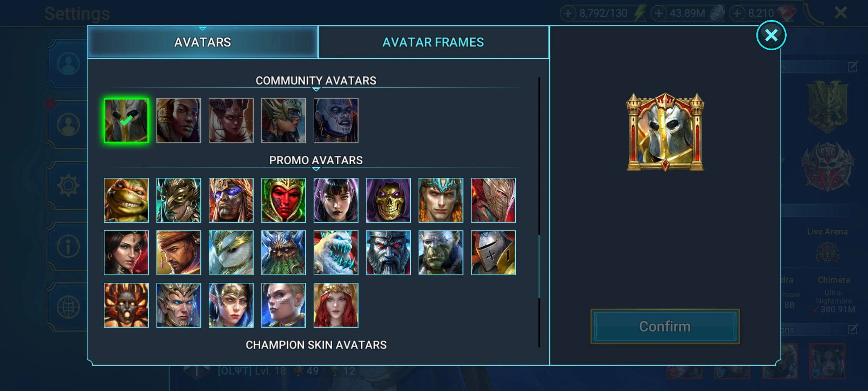The image size is (868, 391).
Task: Close the avatar selection dialog
Action: (771, 35)
